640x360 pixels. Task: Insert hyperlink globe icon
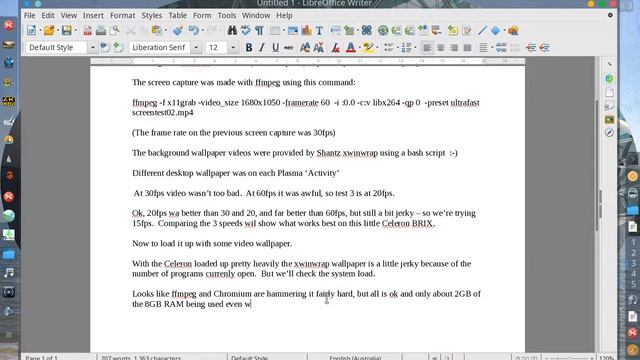coord(383,30)
